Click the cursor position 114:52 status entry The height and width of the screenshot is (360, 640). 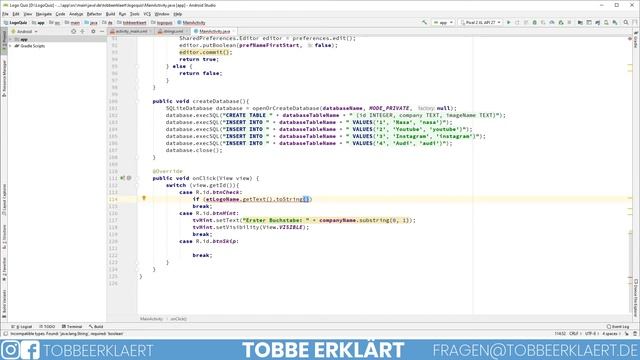(560, 334)
